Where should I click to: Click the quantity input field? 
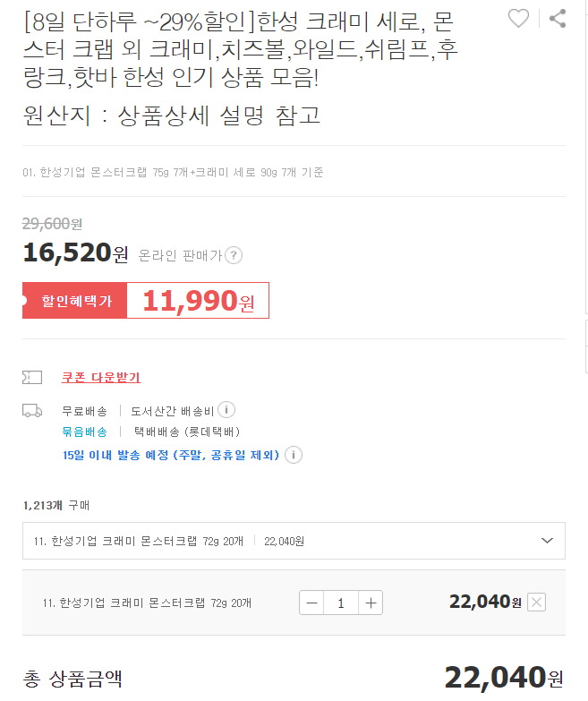click(341, 603)
